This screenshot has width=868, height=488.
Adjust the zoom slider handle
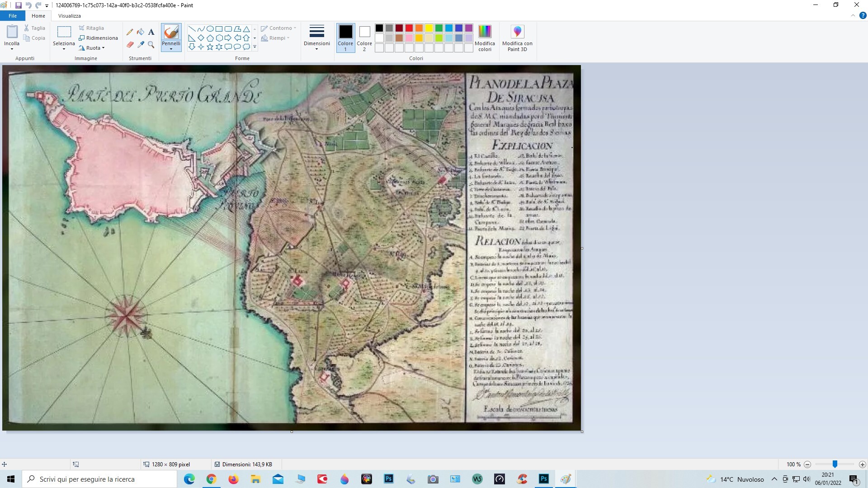point(835,464)
